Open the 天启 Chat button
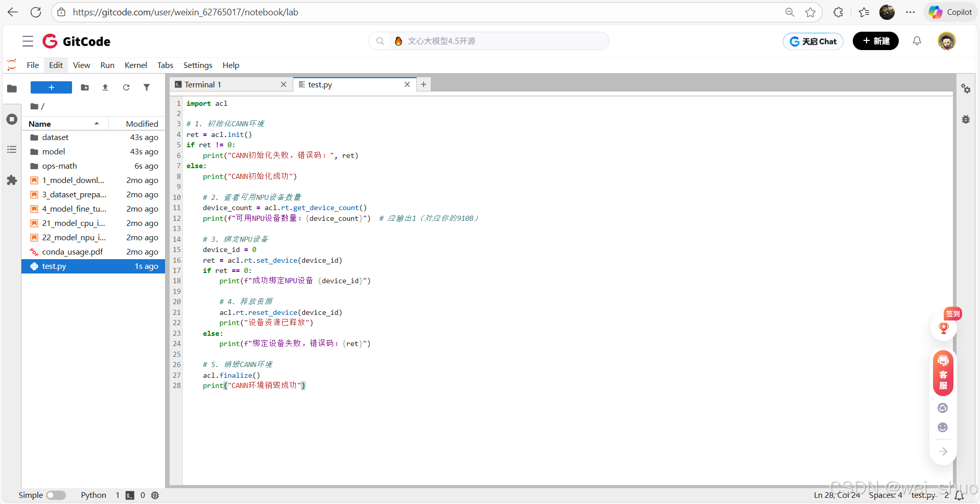 coord(813,41)
